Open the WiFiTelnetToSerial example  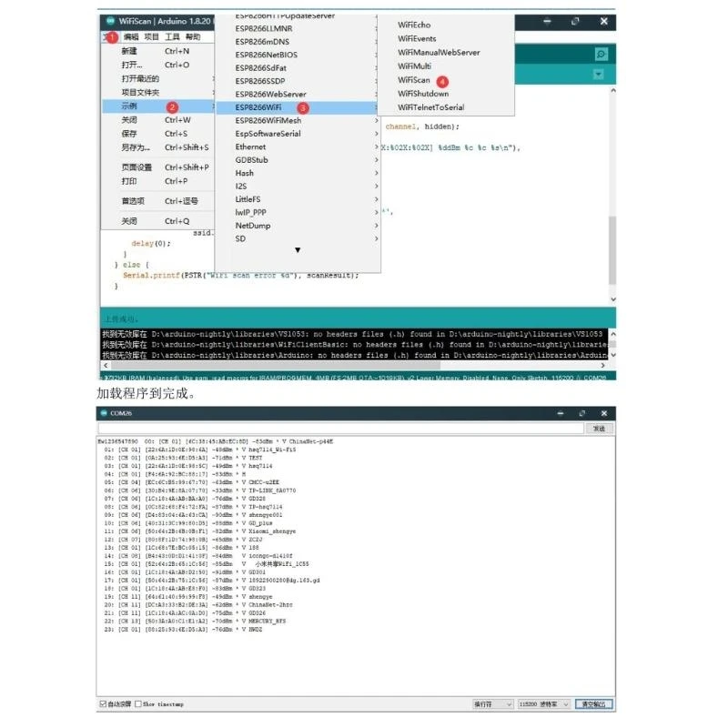pyautogui.click(x=446, y=107)
